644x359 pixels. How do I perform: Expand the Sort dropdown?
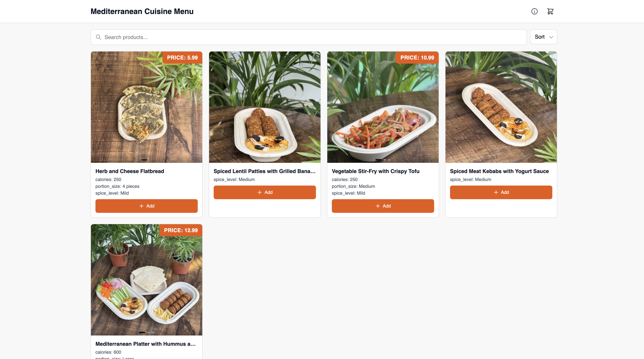click(543, 37)
